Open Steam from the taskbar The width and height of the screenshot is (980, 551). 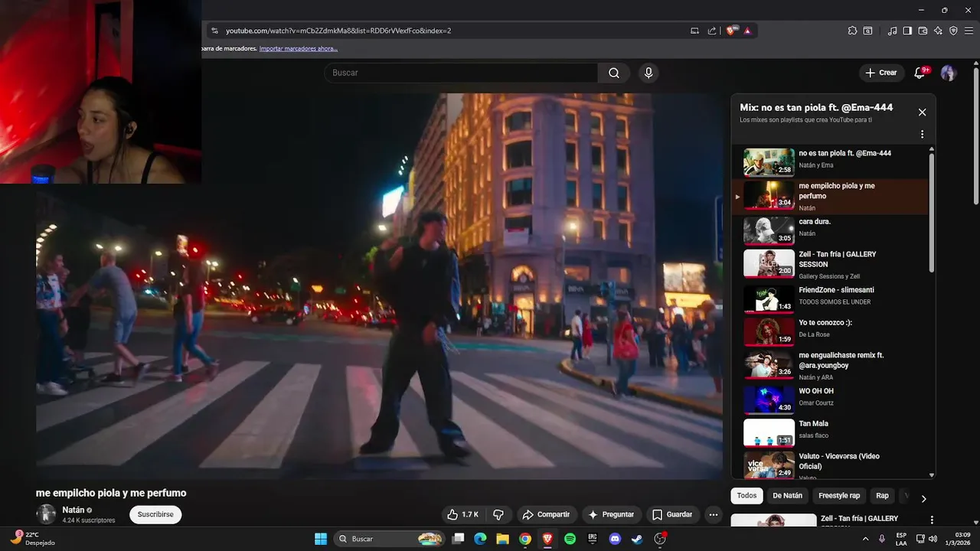coord(637,539)
